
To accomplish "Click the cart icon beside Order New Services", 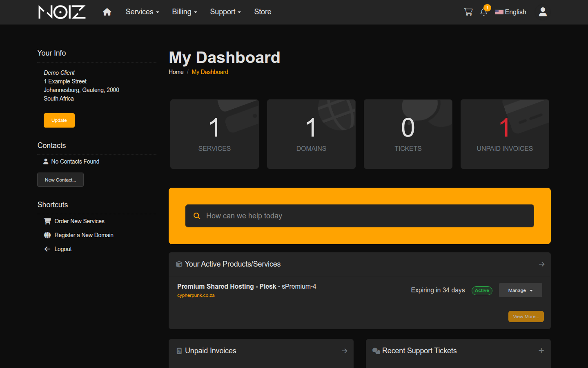I will [47, 221].
